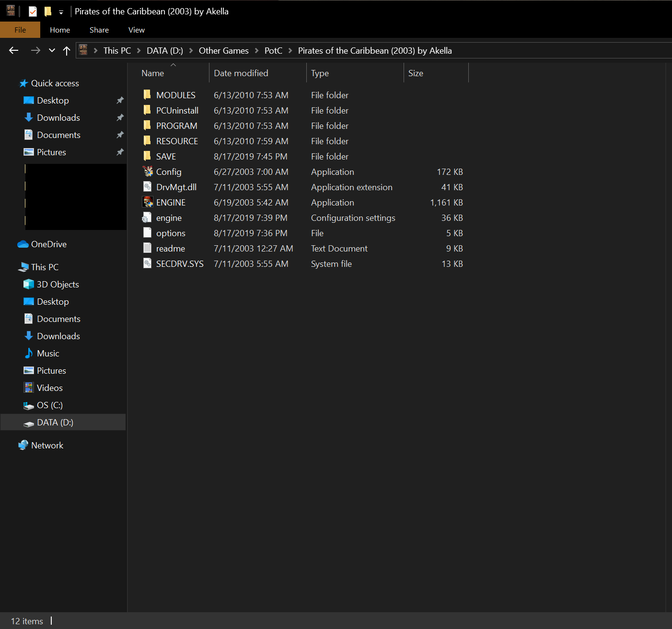
Task: Open the File menu tab
Action: pyautogui.click(x=20, y=30)
